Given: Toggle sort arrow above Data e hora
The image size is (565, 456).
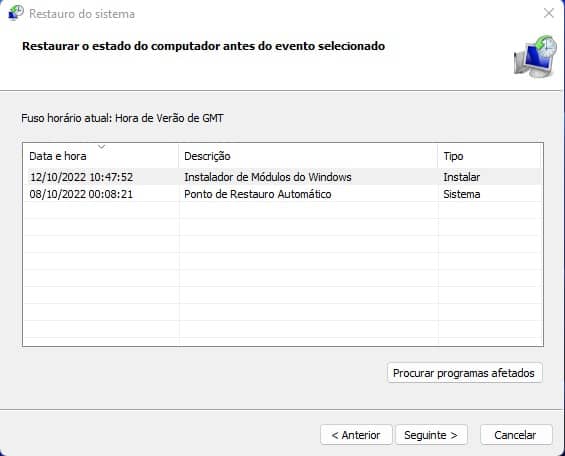Looking at the screenshot, I should click(x=102, y=147).
